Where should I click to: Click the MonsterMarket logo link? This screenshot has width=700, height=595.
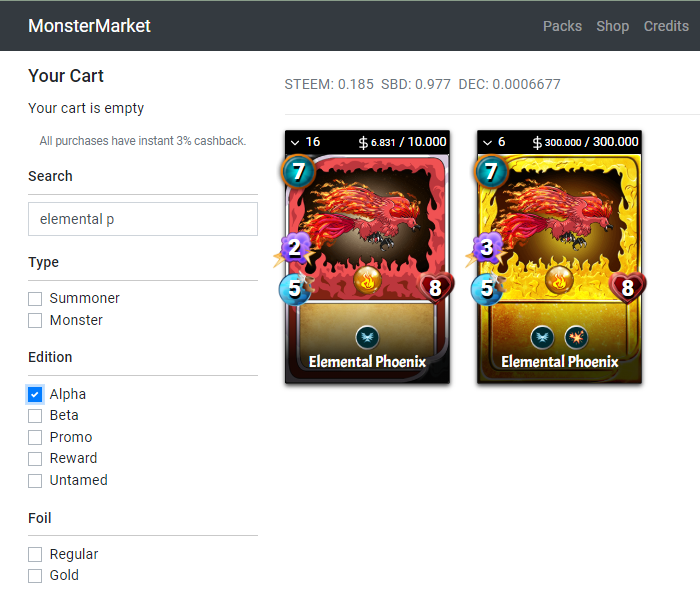pos(89,26)
